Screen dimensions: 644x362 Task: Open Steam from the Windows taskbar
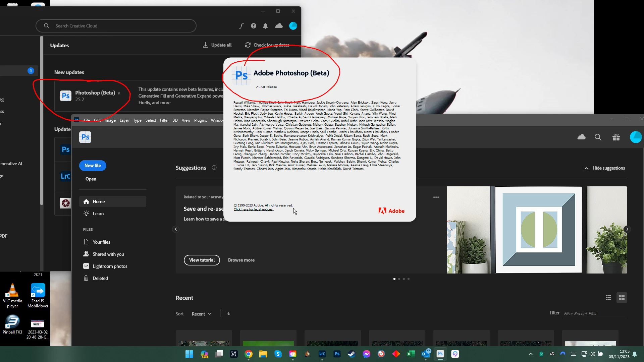pos(352,354)
